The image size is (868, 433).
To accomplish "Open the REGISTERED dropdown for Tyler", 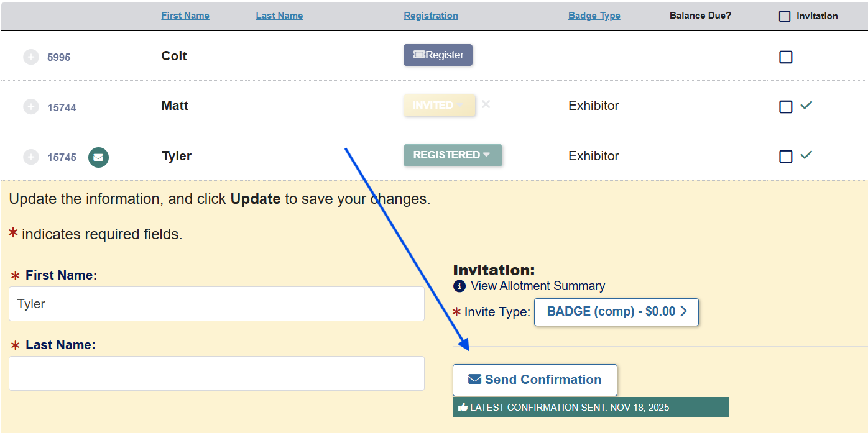I will click(x=453, y=155).
